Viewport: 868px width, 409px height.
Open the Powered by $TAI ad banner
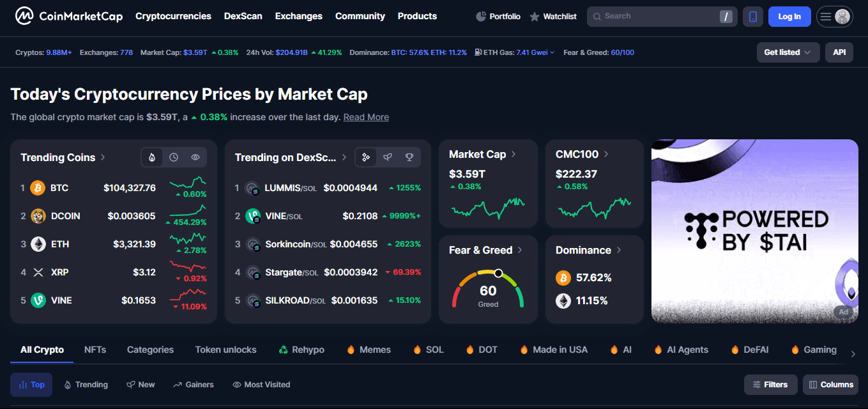click(754, 231)
